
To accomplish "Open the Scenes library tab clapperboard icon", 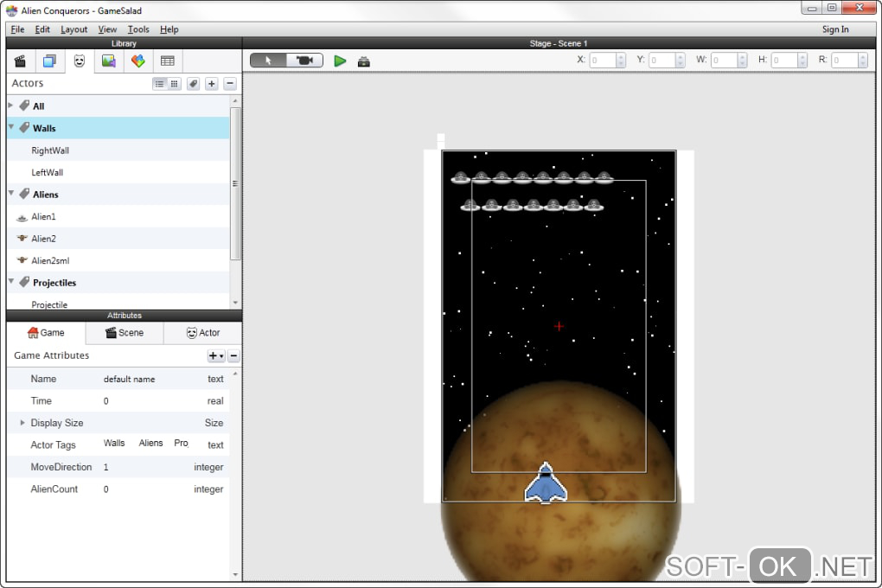I will coord(20,61).
